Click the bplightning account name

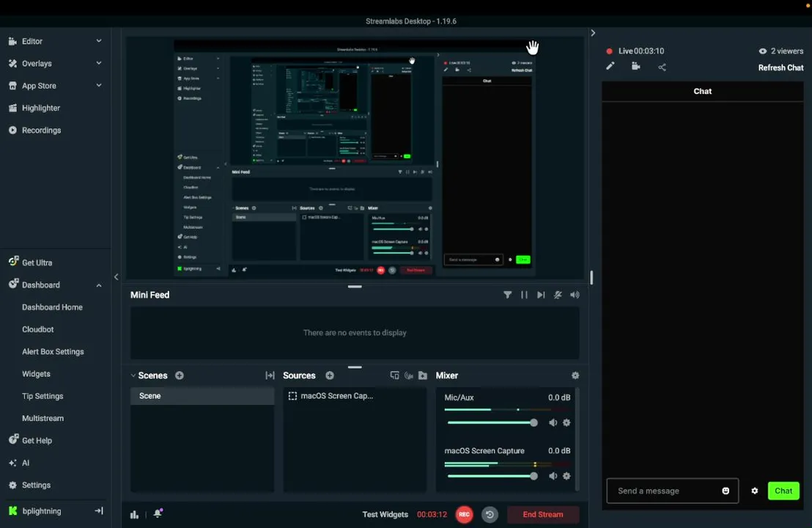[x=42, y=511]
